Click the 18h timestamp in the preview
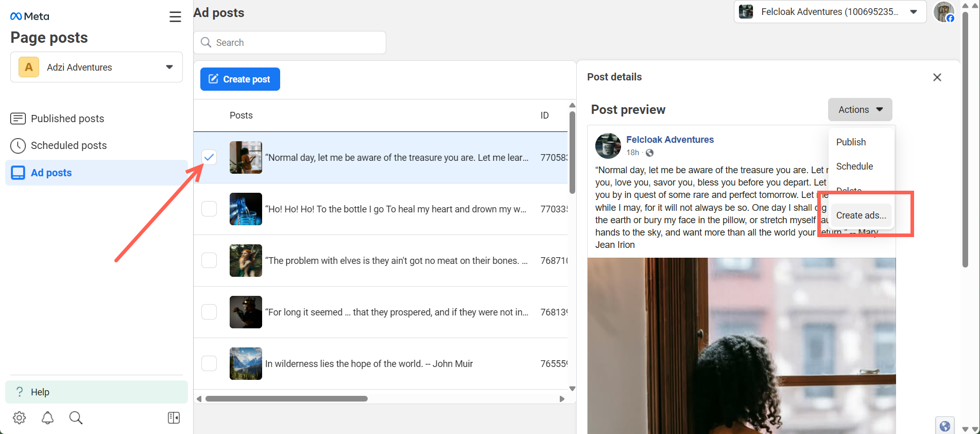The height and width of the screenshot is (434, 980). [632, 153]
